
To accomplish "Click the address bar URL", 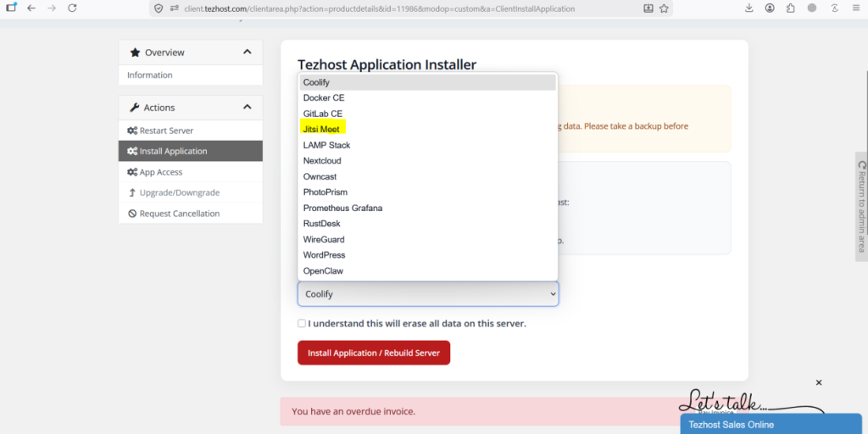I will click(x=380, y=8).
